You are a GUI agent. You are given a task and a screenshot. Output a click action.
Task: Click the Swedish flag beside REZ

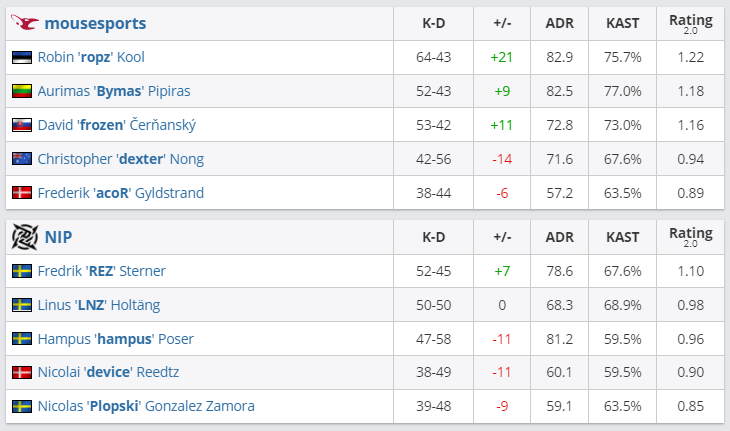(22, 271)
